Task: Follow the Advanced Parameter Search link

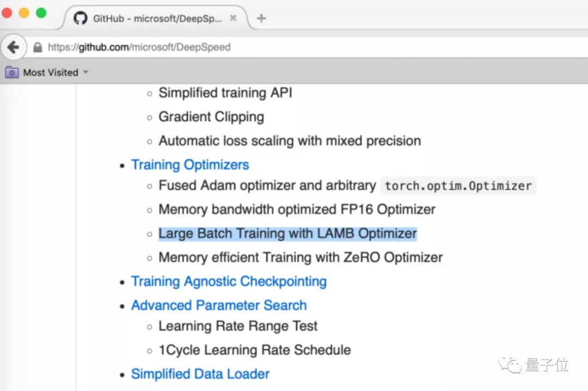Action: (x=219, y=305)
